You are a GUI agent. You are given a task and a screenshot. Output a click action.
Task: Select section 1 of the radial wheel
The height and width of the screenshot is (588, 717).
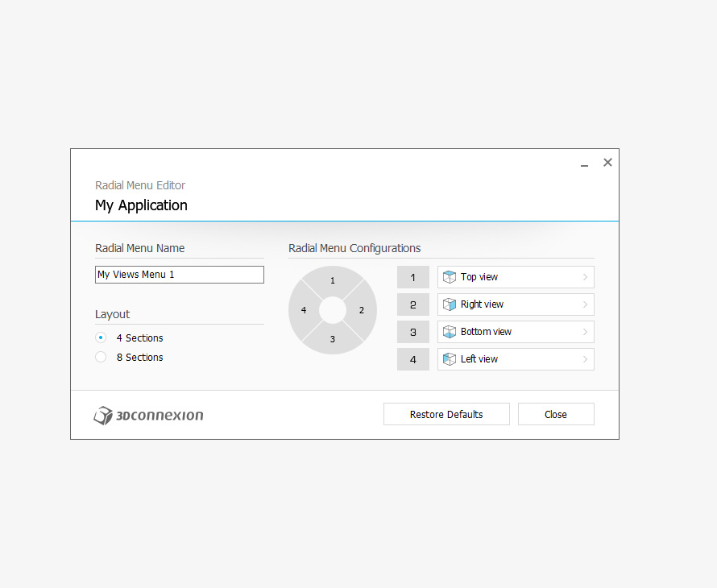333,280
